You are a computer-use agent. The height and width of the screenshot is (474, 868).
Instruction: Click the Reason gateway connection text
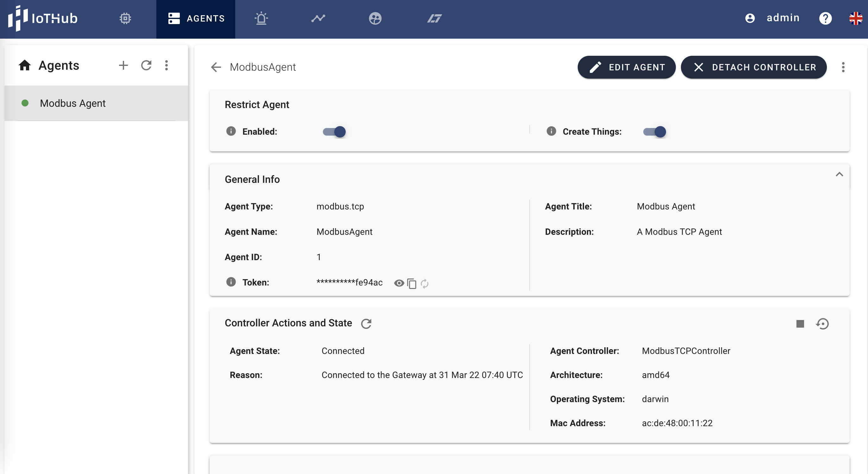(422, 375)
